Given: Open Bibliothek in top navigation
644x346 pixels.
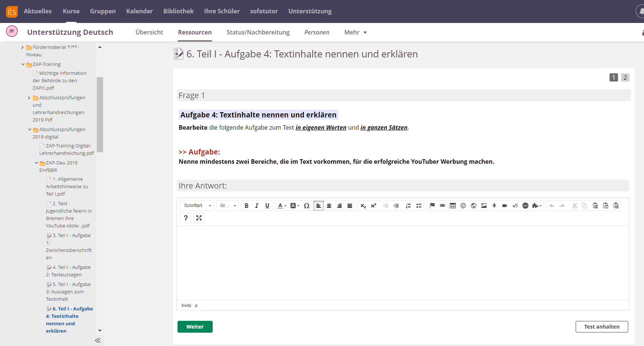Looking at the screenshot, I should 179,11.
